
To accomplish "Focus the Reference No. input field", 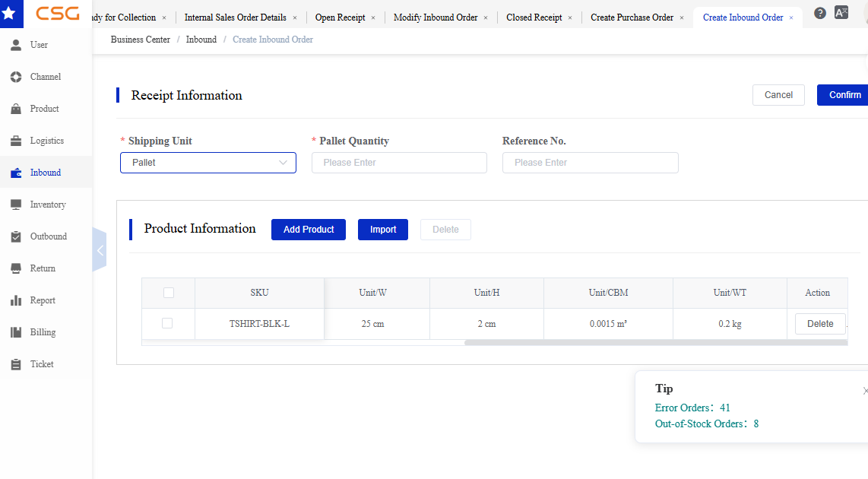I will point(590,163).
